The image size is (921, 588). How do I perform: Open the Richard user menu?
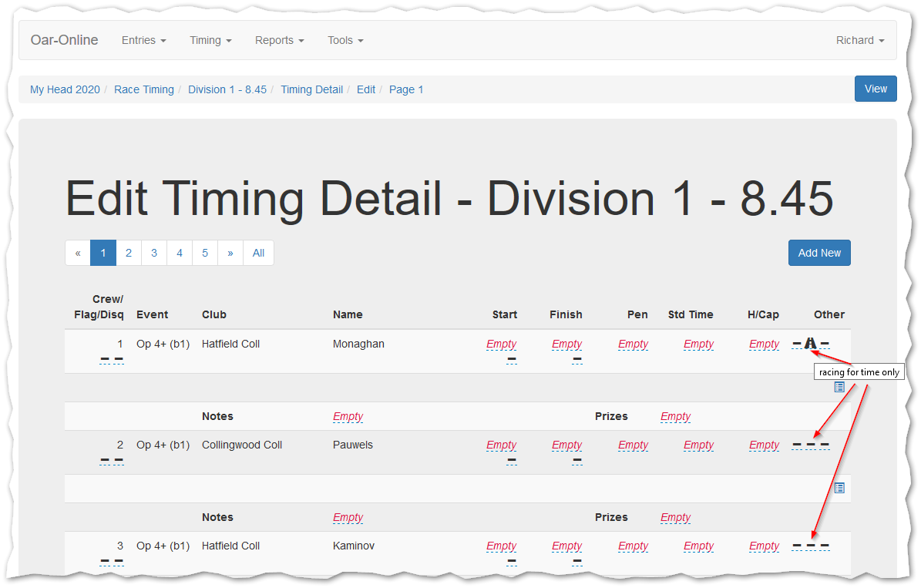click(859, 40)
